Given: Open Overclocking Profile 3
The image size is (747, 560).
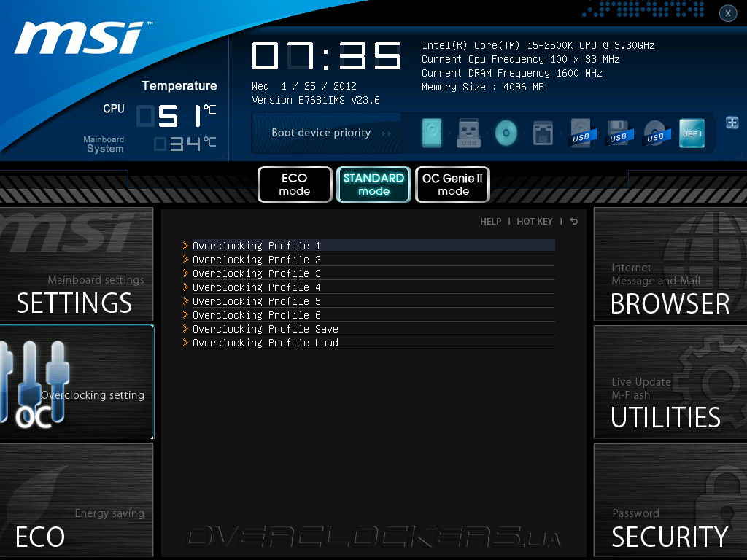Looking at the screenshot, I should point(373,273).
